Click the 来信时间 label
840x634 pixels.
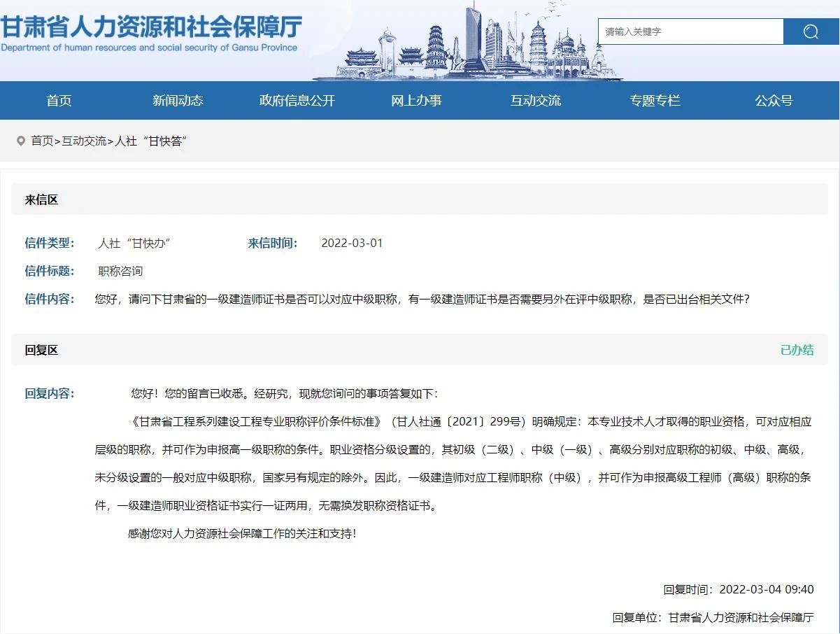273,243
